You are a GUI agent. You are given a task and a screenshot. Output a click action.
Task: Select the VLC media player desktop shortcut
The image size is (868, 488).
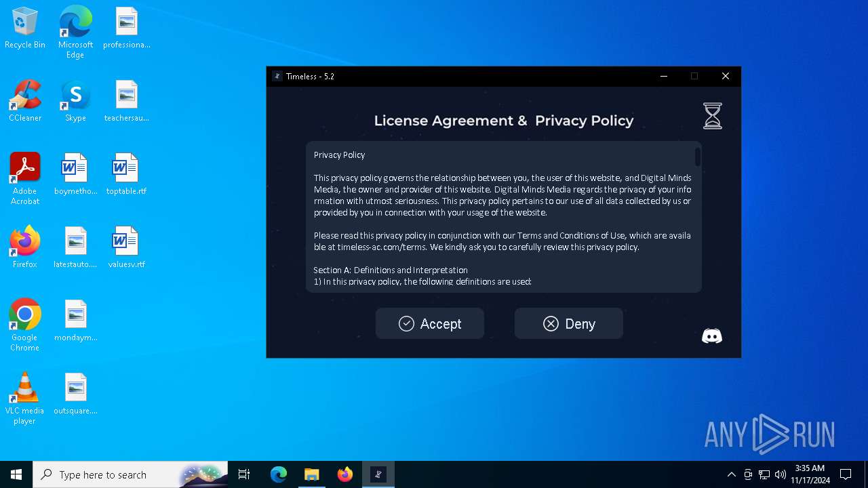click(x=25, y=399)
